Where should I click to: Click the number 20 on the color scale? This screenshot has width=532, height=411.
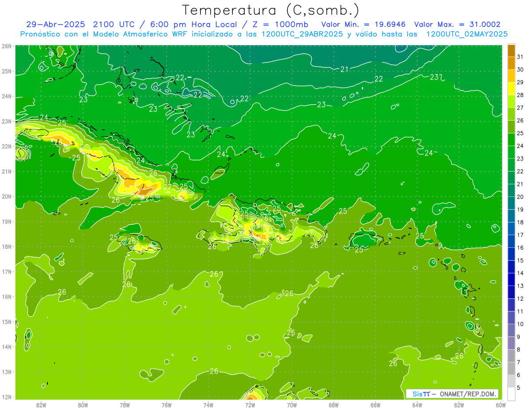520,196
